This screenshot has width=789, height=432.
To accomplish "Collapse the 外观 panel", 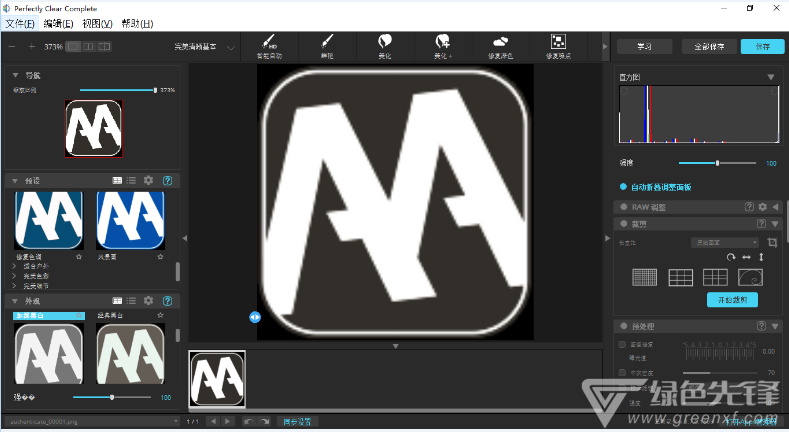I will [15, 301].
